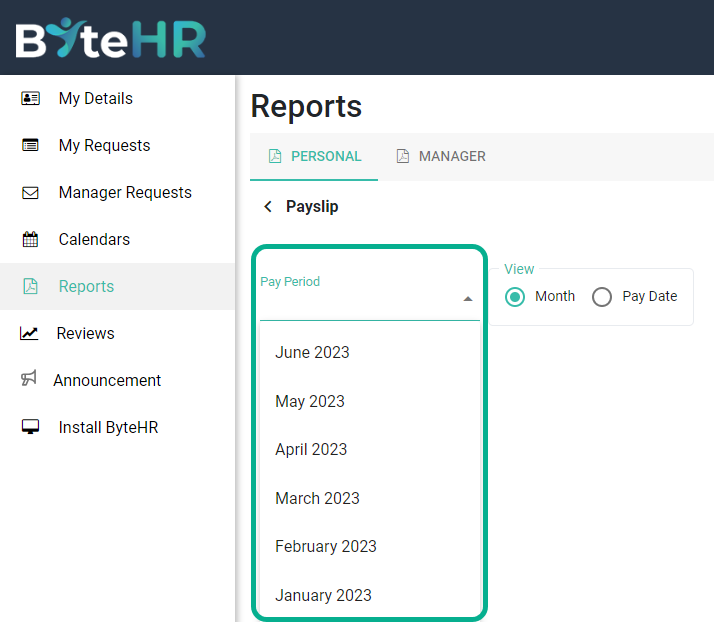
Task: Choose March 2023 pay period
Action: tap(370, 498)
